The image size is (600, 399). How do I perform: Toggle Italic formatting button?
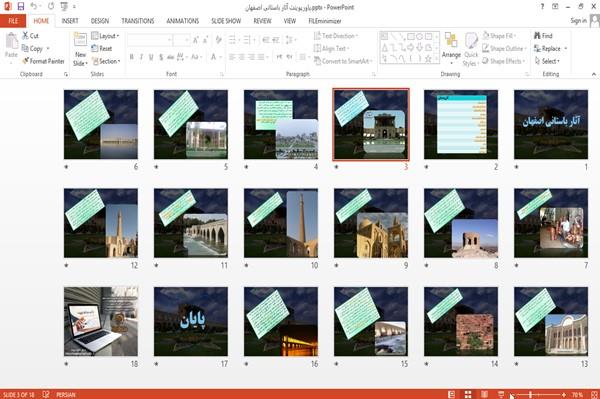[141, 57]
